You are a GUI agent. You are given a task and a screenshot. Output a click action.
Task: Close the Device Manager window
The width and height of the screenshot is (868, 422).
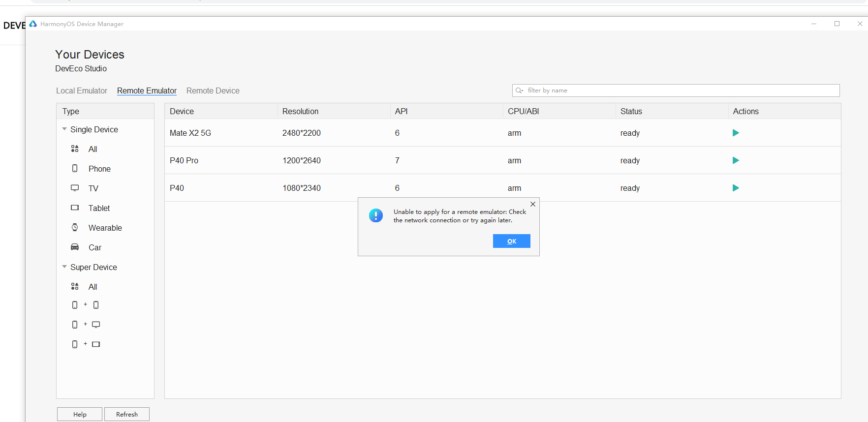tap(860, 24)
